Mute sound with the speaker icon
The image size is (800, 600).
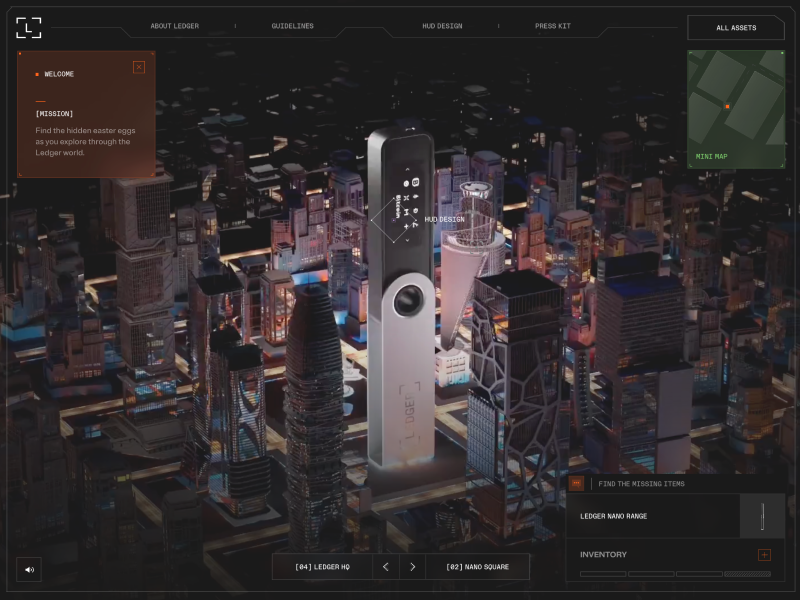29,569
